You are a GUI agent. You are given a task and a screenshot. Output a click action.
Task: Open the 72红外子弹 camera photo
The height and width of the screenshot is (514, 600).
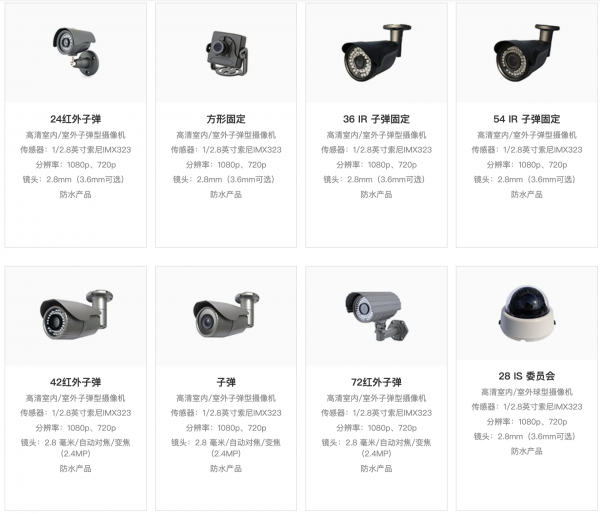pos(377,316)
